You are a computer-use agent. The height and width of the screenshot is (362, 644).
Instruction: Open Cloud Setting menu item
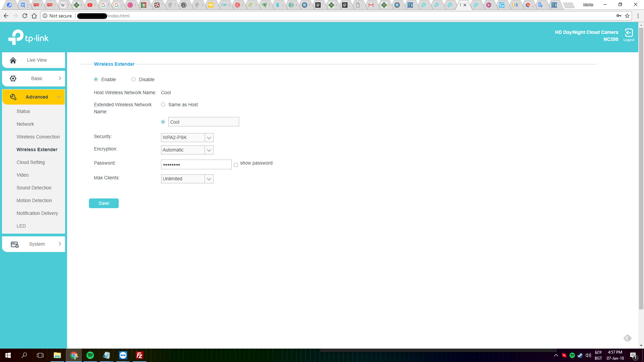(31, 162)
